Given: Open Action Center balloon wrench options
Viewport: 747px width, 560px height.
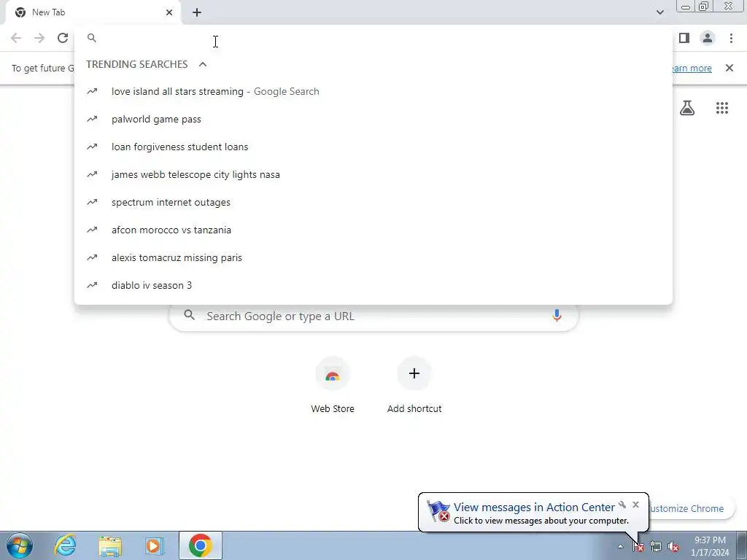Looking at the screenshot, I should [x=622, y=505].
